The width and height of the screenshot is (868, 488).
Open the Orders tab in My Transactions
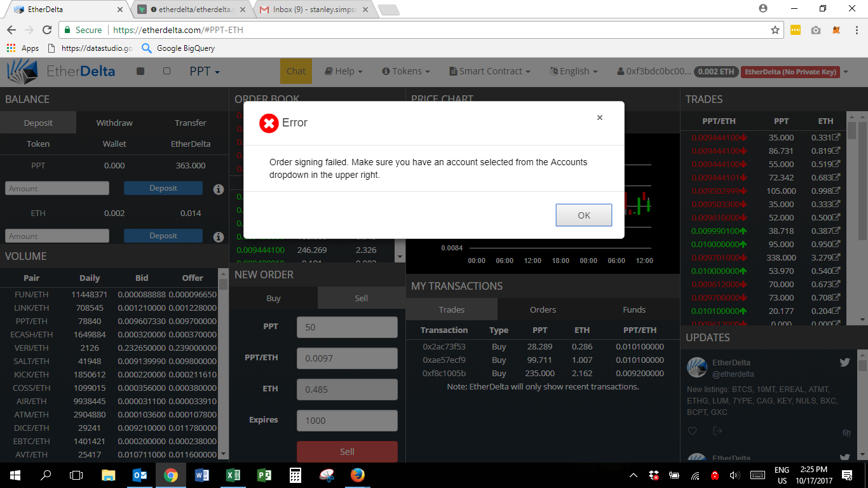point(543,309)
